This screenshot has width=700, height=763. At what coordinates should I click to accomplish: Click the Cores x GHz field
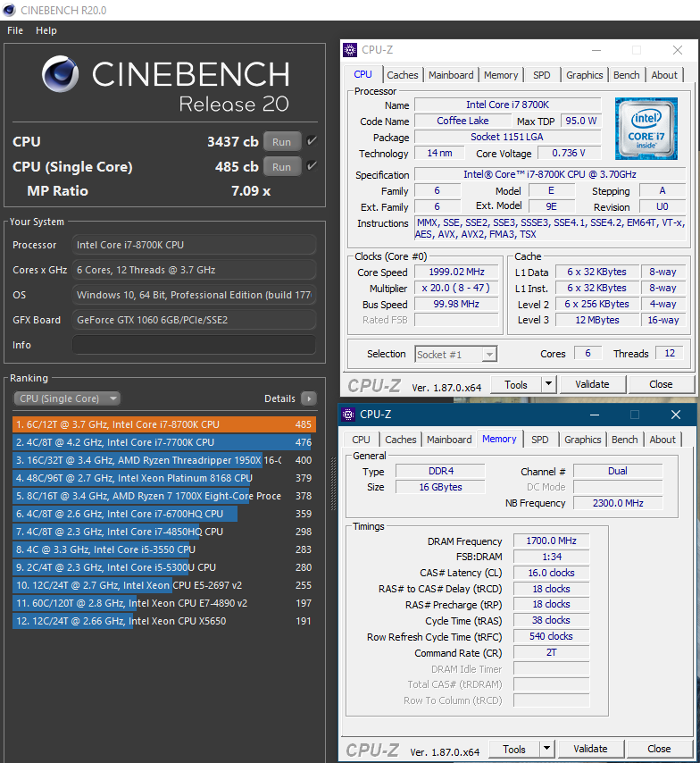click(194, 270)
